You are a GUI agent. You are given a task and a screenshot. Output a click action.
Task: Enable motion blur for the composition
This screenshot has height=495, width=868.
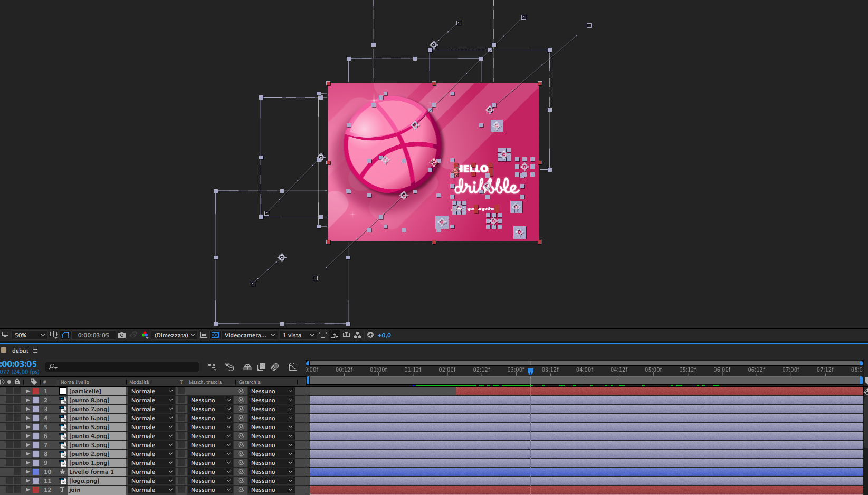click(275, 367)
